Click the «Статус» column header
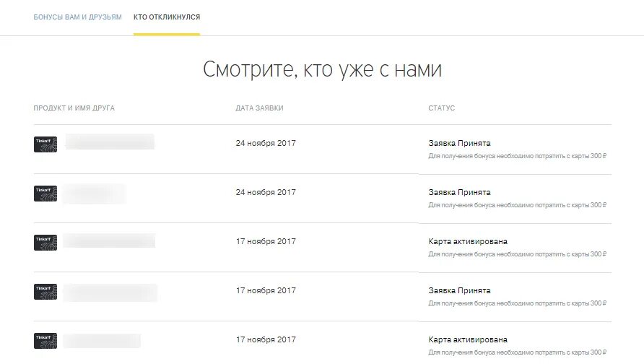The height and width of the screenshot is (364, 644). point(442,108)
